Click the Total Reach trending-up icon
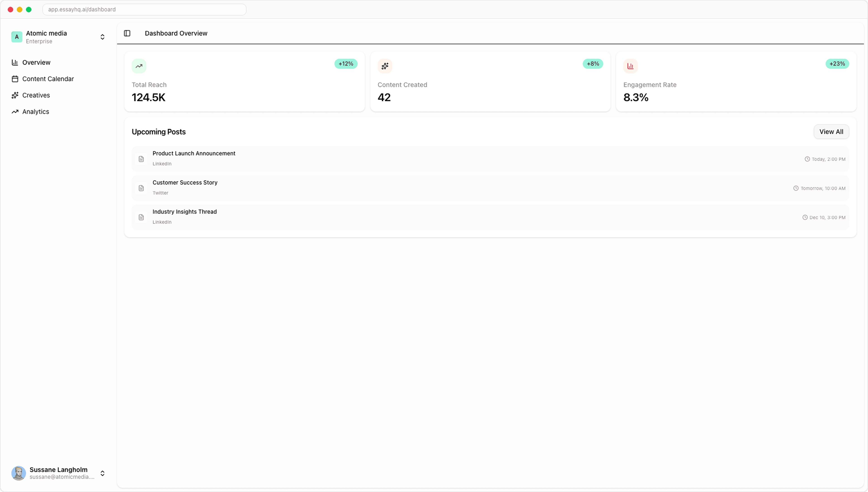 point(139,66)
